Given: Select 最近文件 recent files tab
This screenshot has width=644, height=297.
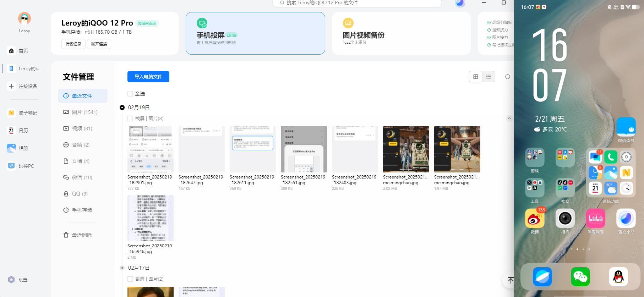Looking at the screenshot, I should tap(83, 96).
